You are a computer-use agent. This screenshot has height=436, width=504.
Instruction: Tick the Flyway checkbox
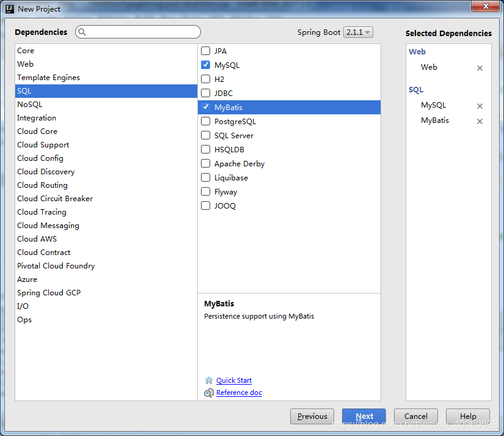tap(205, 192)
